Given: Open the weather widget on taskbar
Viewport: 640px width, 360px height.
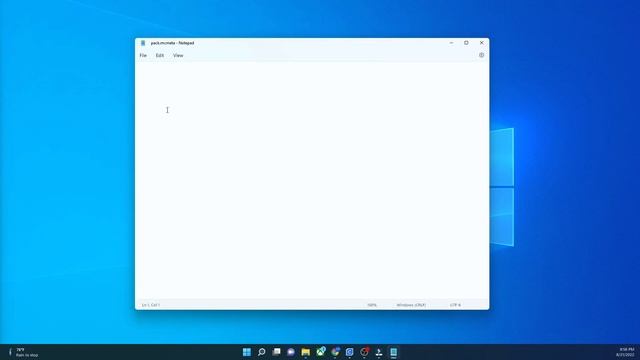Looking at the screenshot, I should pos(23,352).
